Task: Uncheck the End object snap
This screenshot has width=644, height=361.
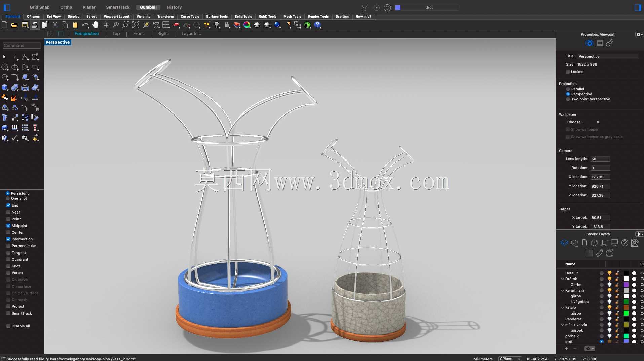Action: (x=8, y=205)
